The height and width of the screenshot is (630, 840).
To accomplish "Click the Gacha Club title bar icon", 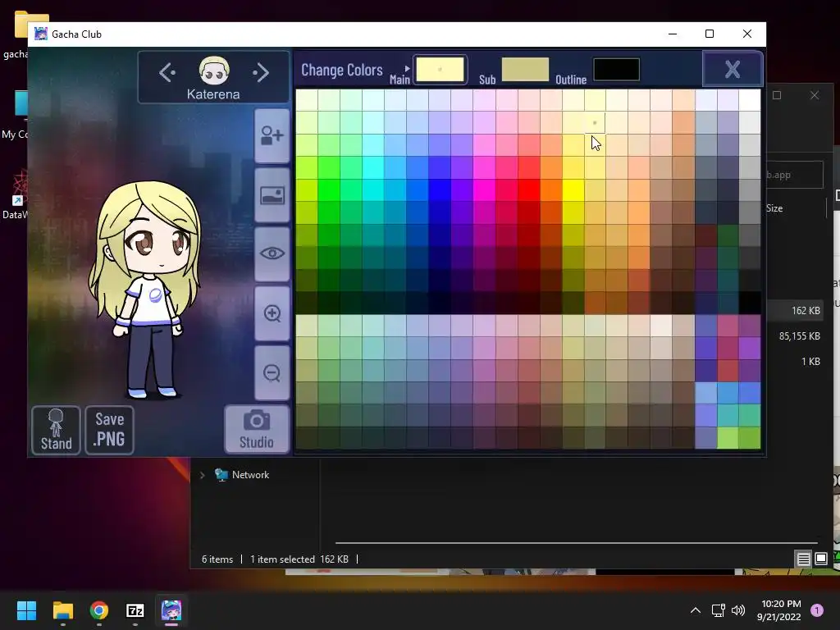I will (41, 34).
